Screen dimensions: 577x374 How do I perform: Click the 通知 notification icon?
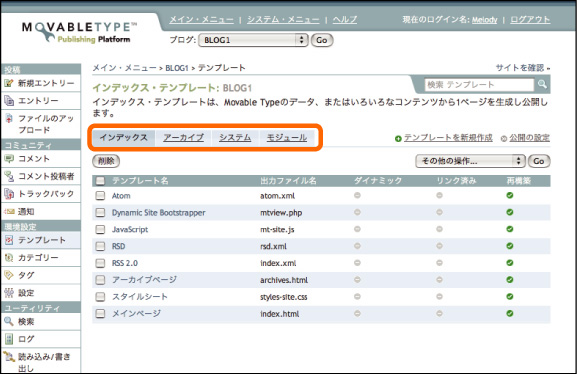(x=9, y=212)
